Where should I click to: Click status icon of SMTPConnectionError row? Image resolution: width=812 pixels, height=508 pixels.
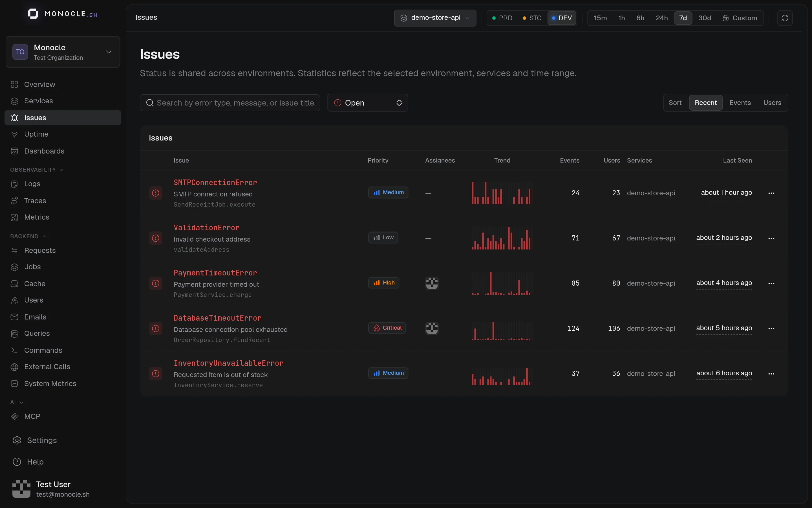(x=156, y=193)
